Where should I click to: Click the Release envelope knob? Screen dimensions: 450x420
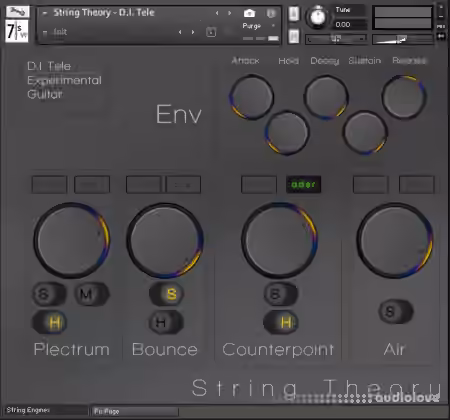pyautogui.click(x=404, y=97)
